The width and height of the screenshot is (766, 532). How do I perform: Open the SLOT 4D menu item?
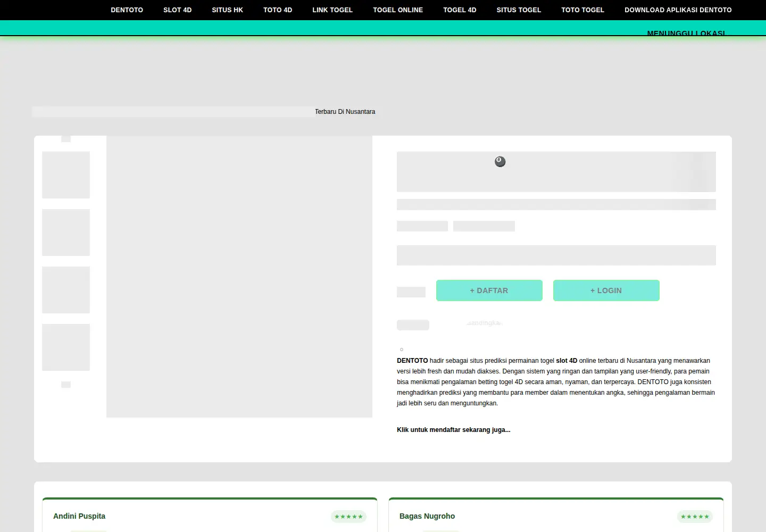tap(177, 10)
